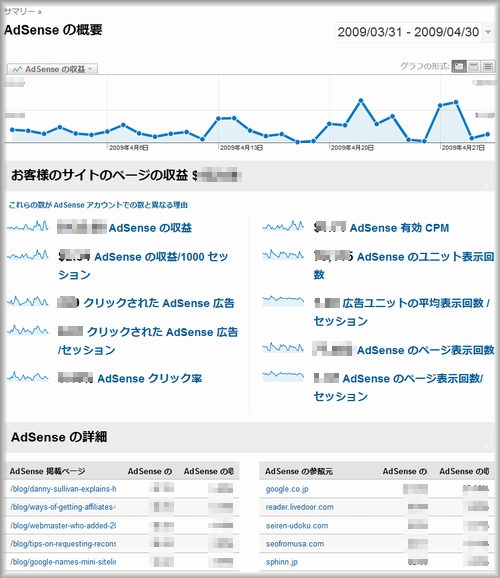Click the 2009年4月6日 axis label
Viewport: 500px width, 578px height.
(129, 147)
